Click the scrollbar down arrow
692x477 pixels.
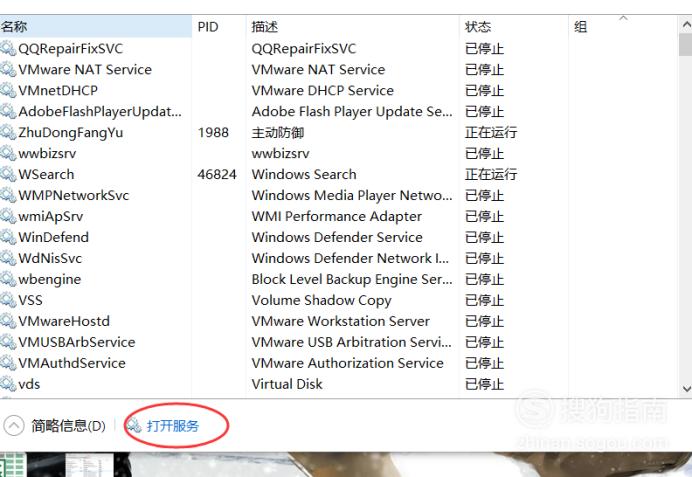click(x=686, y=388)
